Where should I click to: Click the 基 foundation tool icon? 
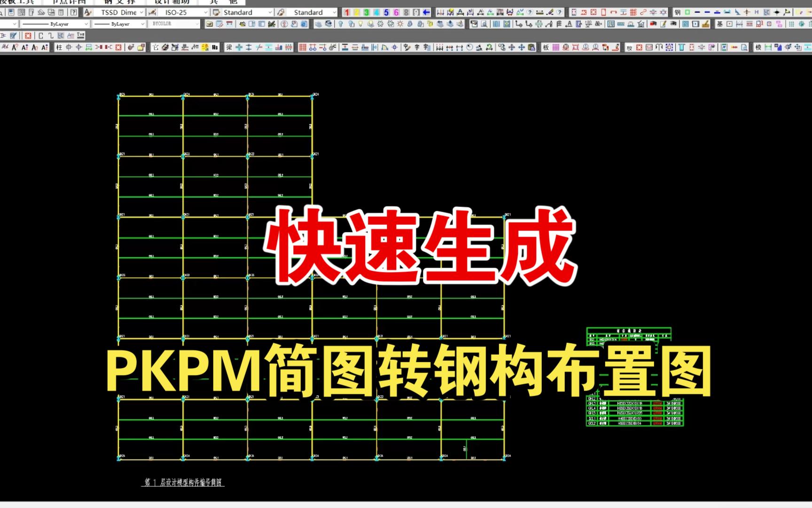[719, 24]
